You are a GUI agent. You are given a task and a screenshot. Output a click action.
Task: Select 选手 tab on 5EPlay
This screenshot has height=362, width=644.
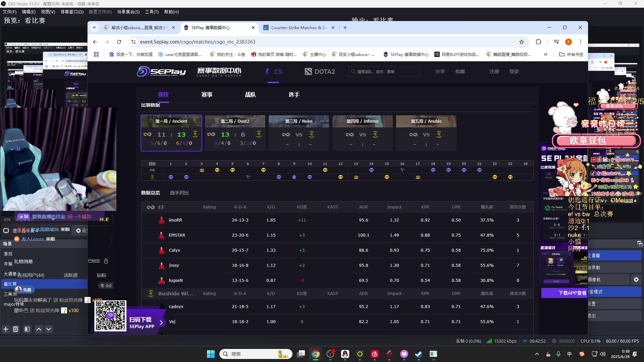294,95
